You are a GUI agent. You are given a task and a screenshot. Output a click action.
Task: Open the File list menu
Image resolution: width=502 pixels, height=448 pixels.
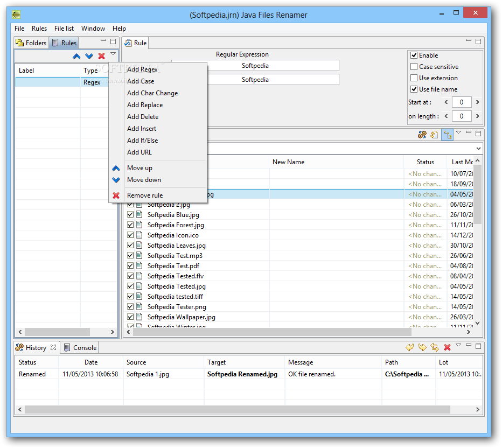click(x=64, y=28)
